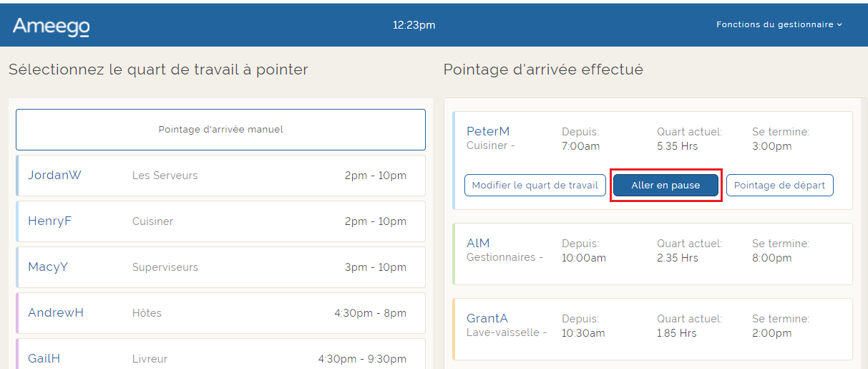Expand GrantA's Lave-vaisselle card
This screenshot has width=868, height=369.
[652, 329]
